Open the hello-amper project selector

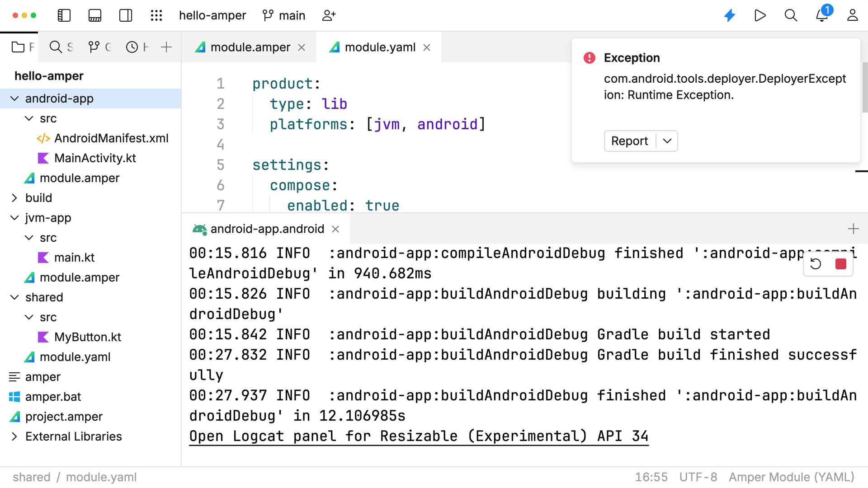coord(212,15)
